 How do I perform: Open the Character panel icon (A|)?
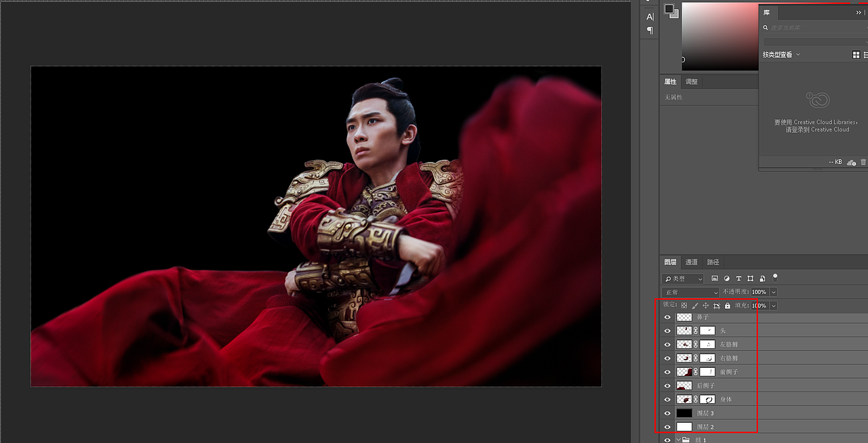pos(650,17)
